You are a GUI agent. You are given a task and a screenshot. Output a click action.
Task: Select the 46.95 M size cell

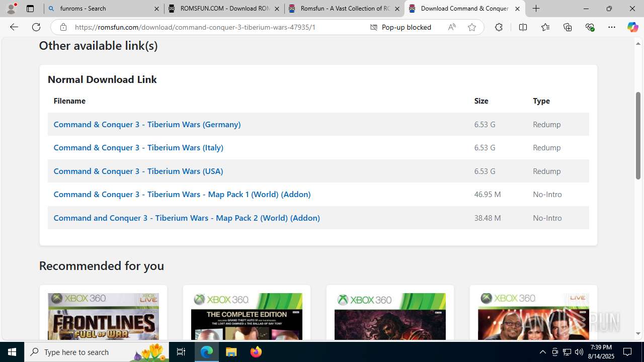488,194
